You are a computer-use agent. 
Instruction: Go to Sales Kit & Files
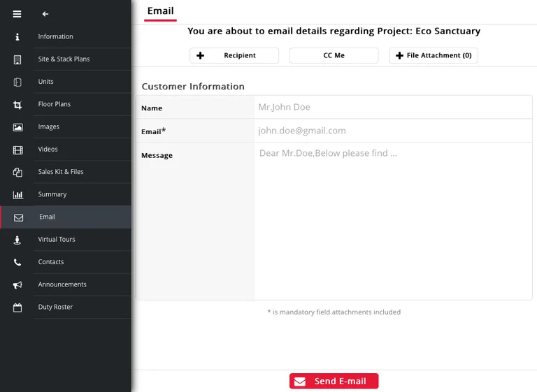point(61,172)
